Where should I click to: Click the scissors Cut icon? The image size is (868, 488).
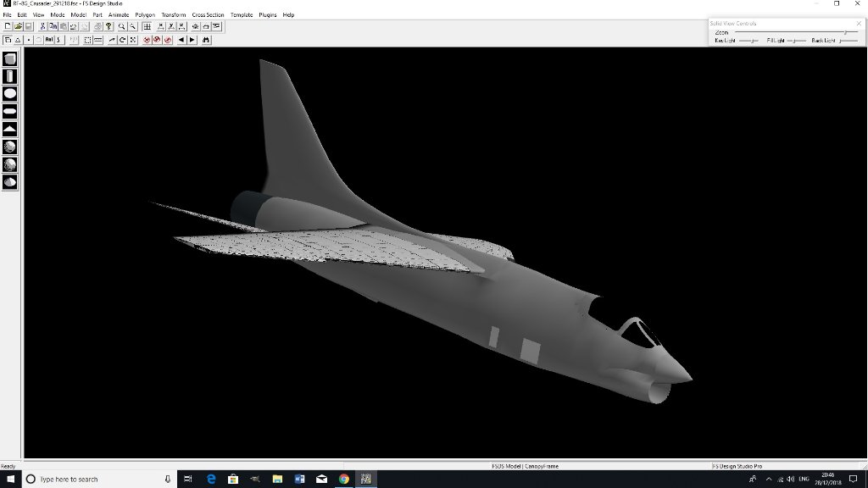tap(42, 27)
